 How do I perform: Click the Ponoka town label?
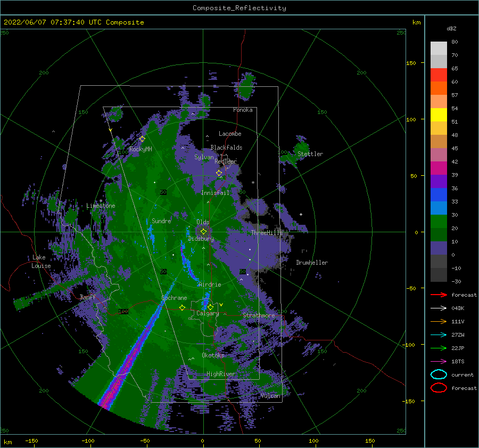(243, 110)
